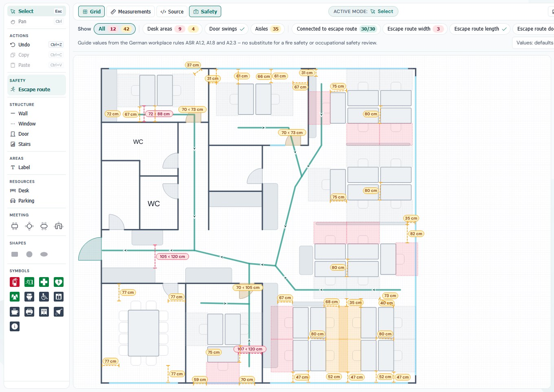This screenshot has width=554, height=392.
Task: Toggle the Door swings filter
Action: [x=226, y=29]
